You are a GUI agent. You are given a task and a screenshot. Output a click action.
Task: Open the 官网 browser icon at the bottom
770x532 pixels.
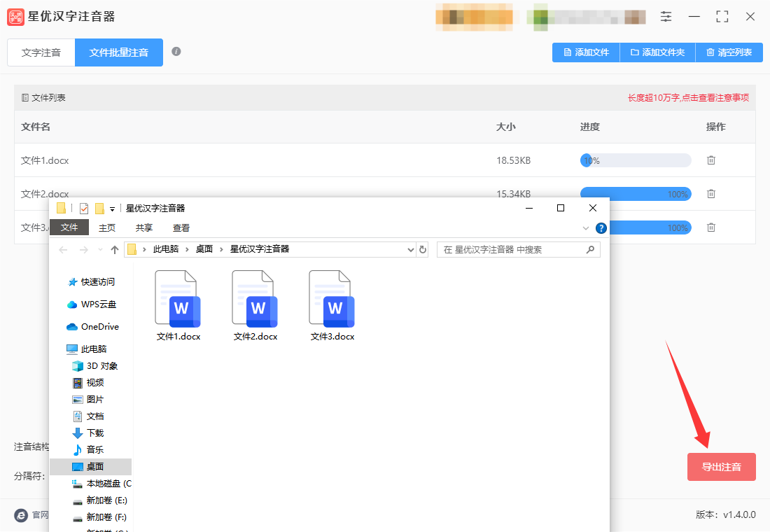pos(21,515)
